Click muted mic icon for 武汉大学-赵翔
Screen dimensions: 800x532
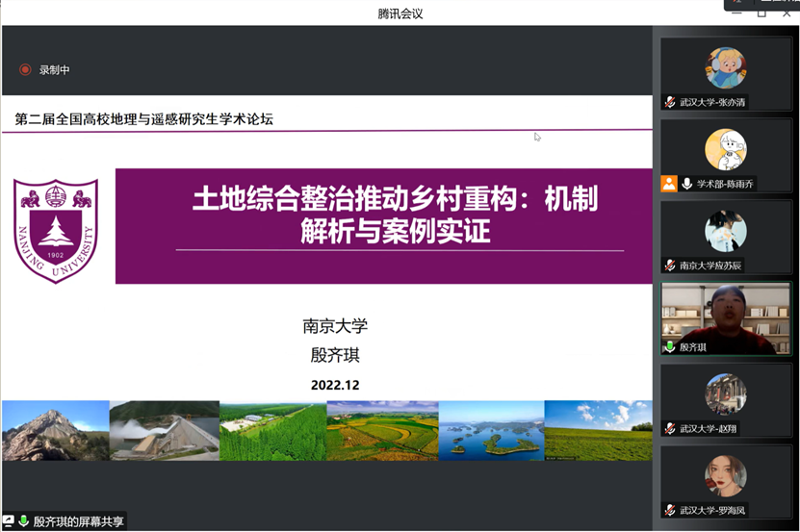coord(670,428)
